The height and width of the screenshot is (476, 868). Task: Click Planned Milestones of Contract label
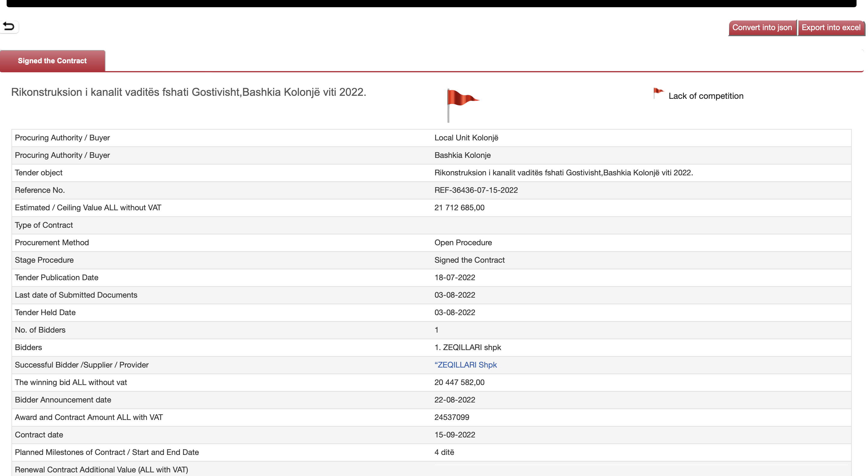coord(107,453)
